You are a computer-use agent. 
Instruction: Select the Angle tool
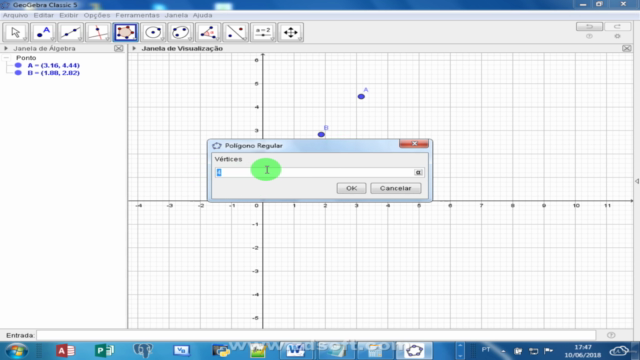pyautogui.click(x=208, y=32)
